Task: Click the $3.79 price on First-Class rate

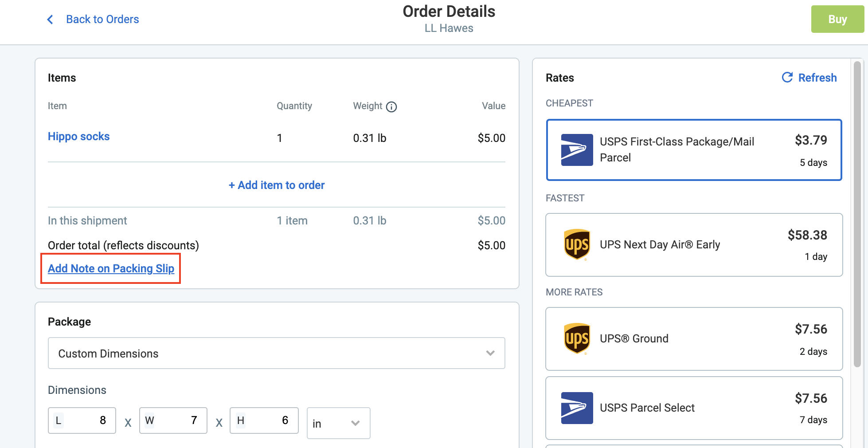Action: pyautogui.click(x=811, y=140)
